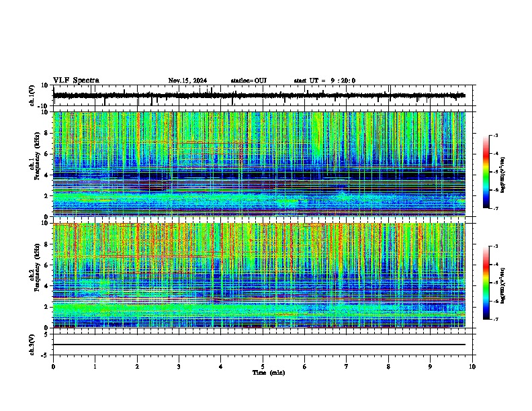Click the ch.2 spectrogram color scale bar

click(x=486, y=283)
